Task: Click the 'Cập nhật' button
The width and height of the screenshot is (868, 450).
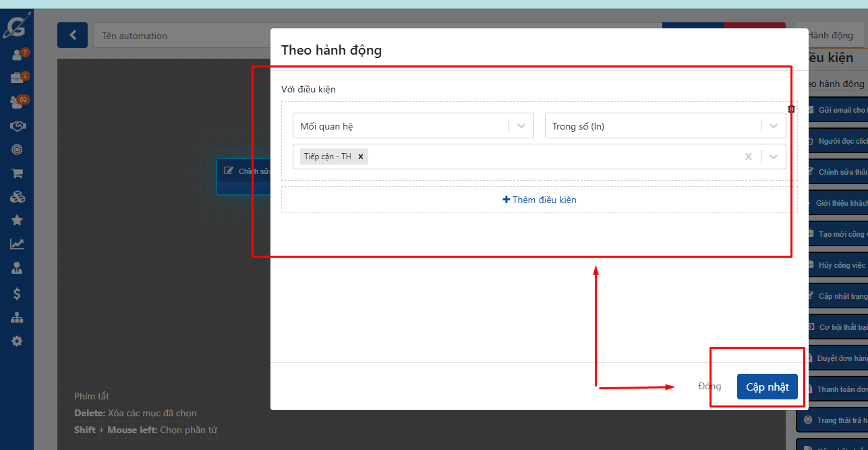Action: (x=767, y=387)
